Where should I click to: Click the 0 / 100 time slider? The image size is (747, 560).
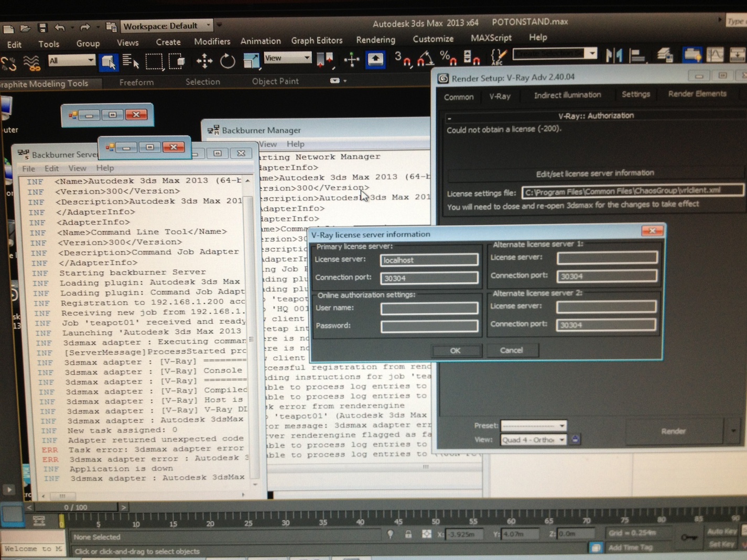(76, 507)
